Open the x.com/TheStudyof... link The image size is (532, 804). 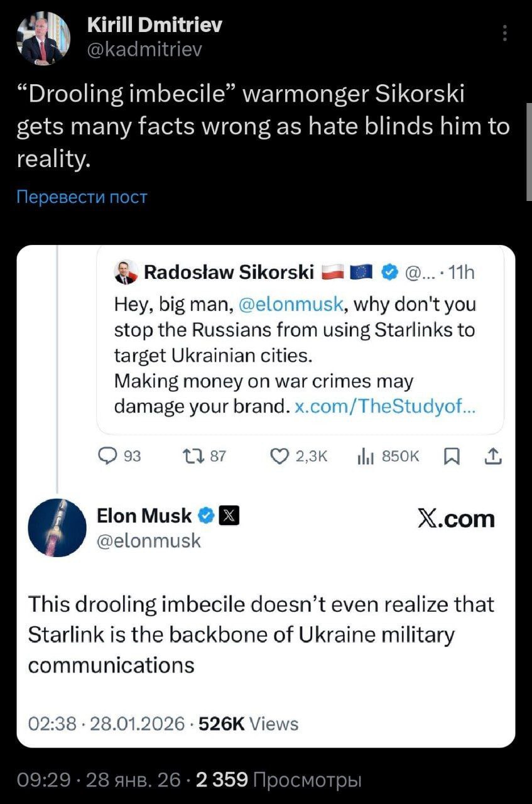point(385,406)
